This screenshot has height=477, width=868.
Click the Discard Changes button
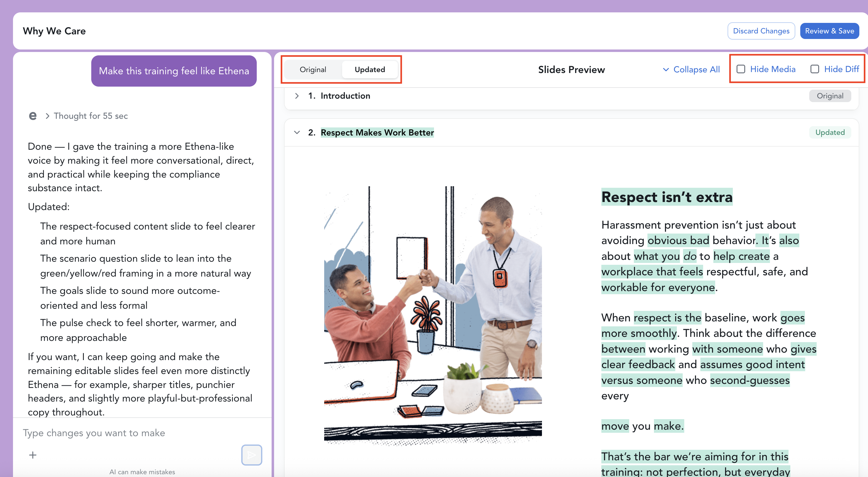761,31
